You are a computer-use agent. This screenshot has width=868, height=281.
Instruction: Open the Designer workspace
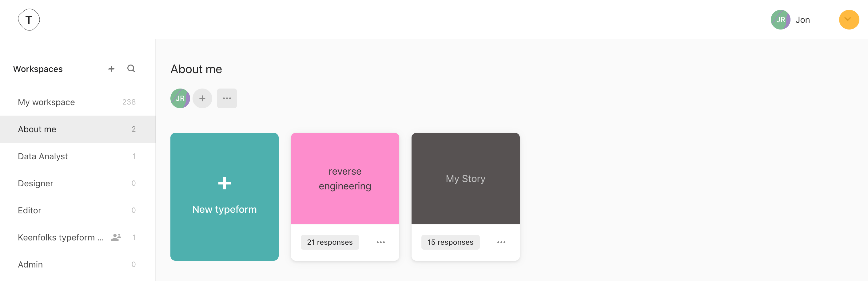click(78, 183)
